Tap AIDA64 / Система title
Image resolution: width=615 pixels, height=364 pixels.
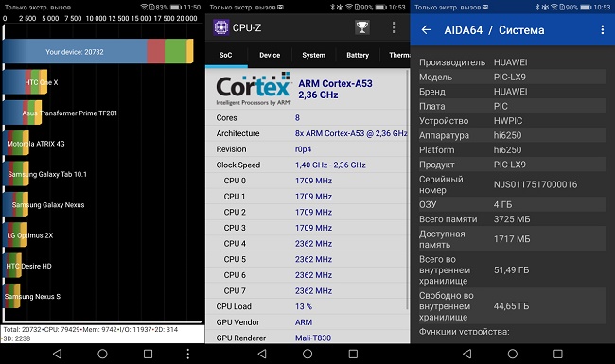tap(494, 30)
